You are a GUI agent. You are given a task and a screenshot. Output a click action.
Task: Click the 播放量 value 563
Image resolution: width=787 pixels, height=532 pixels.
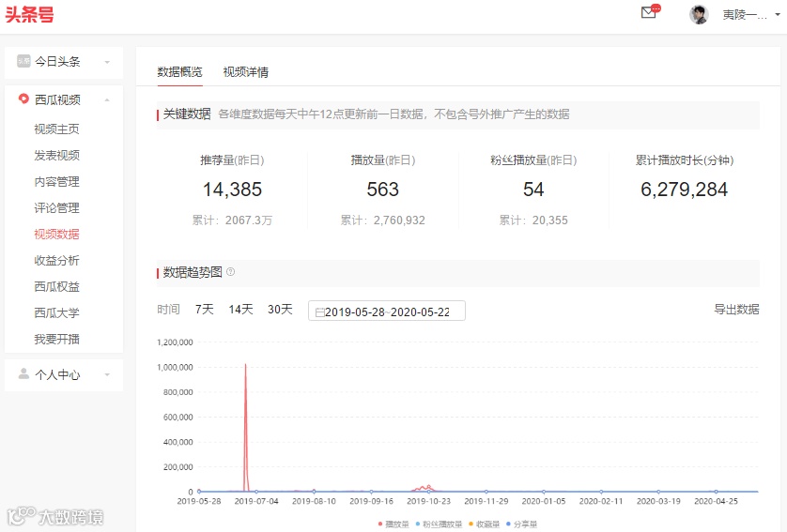point(382,190)
